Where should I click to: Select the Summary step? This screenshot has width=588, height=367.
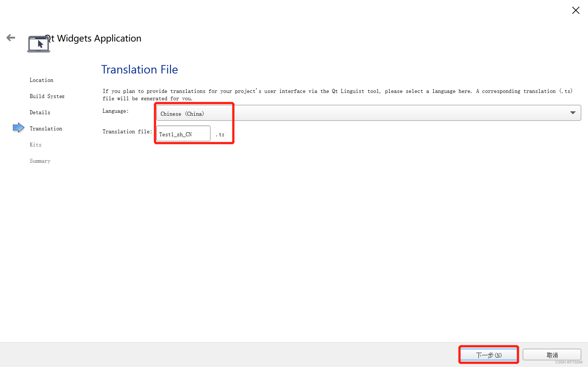[40, 161]
